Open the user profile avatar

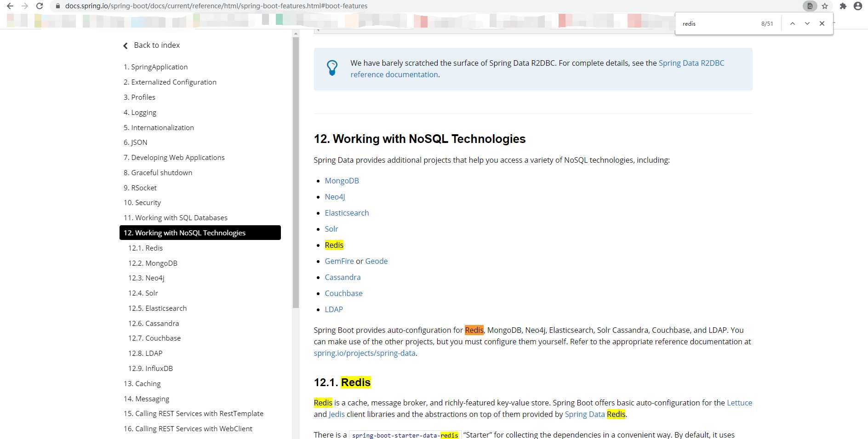click(858, 6)
